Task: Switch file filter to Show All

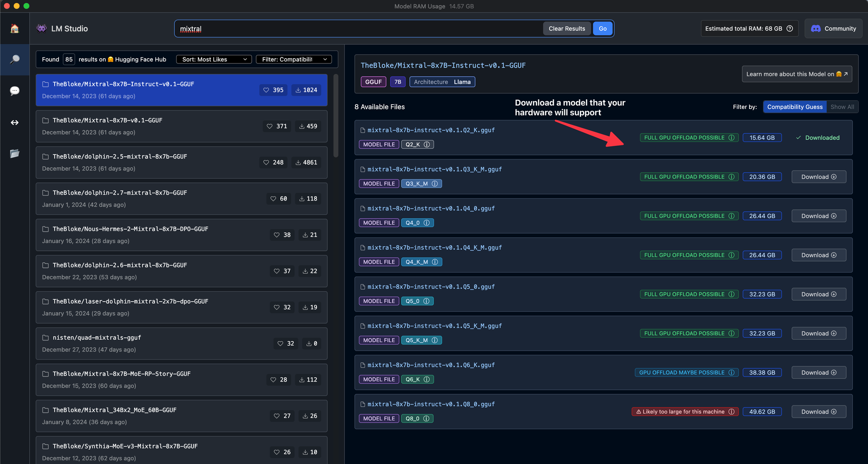Action: [x=842, y=107]
